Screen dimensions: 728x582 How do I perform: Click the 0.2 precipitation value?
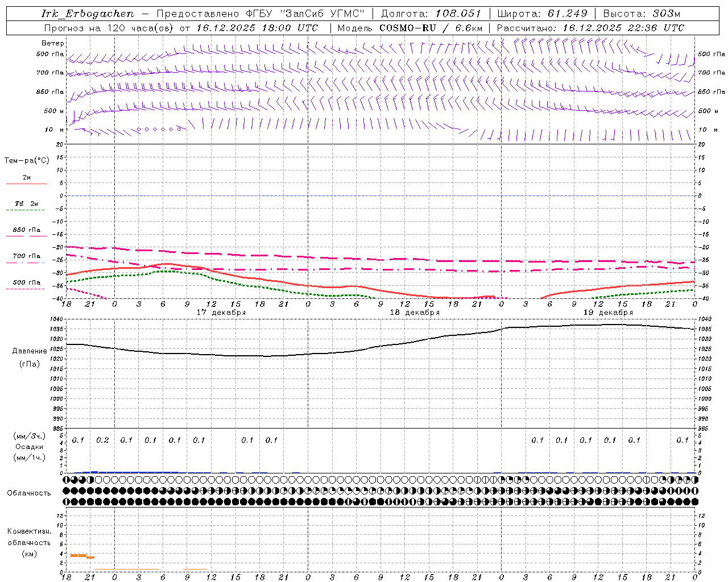coord(102,440)
